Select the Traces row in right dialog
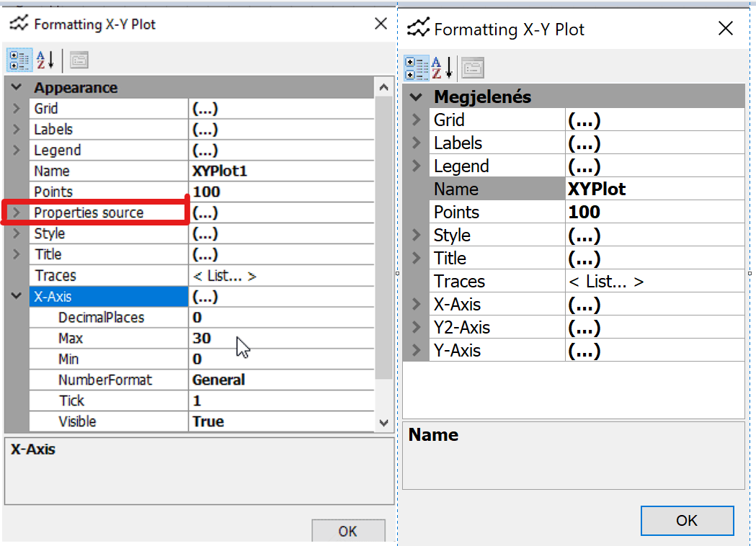Screen dimensions: 756x546 (497, 282)
